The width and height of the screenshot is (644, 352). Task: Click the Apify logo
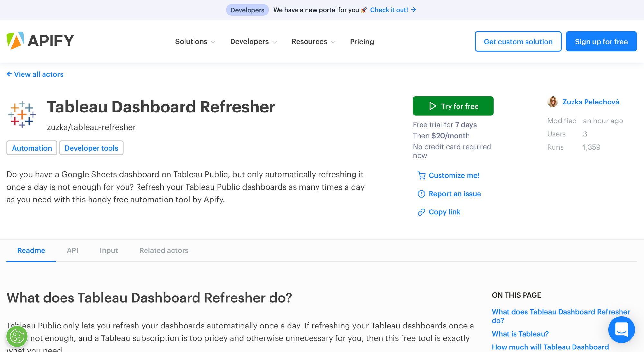tap(40, 41)
